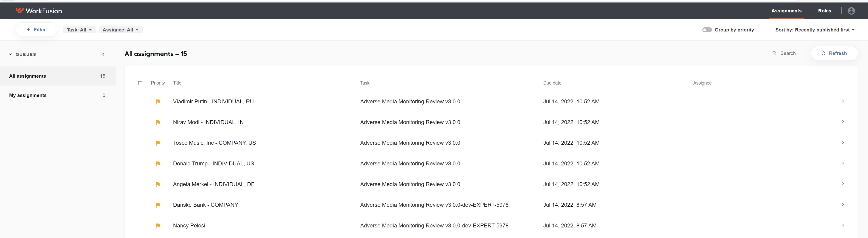Click priority flag for Nancy Pelosi
The width and height of the screenshot is (868, 238).
point(158,226)
